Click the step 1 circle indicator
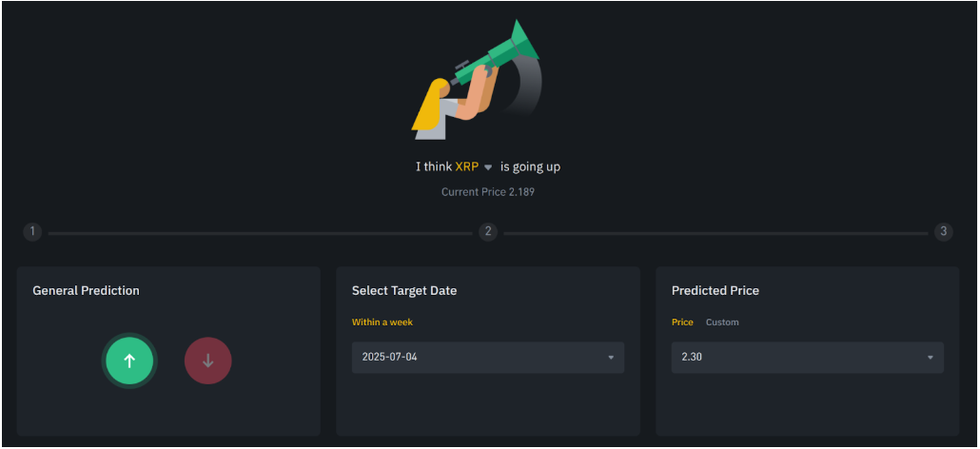This screenshot has width=980, height=449. pyautogui.click(x=33, y=232)
